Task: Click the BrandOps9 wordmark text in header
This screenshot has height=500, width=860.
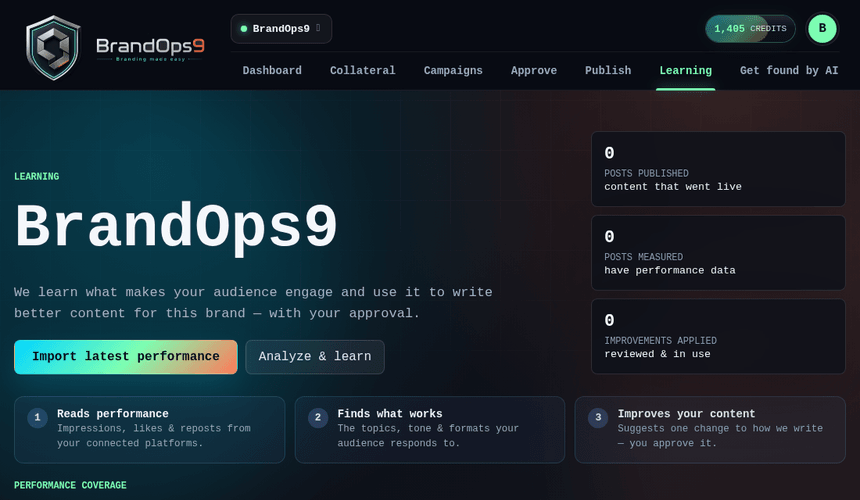Action: (x=150, y=46)
